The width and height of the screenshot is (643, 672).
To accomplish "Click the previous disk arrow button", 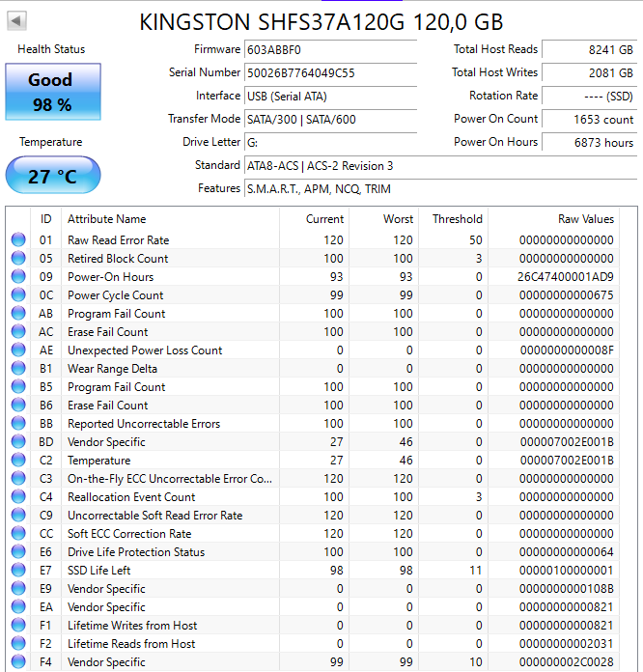I will (x=18, y=20).
